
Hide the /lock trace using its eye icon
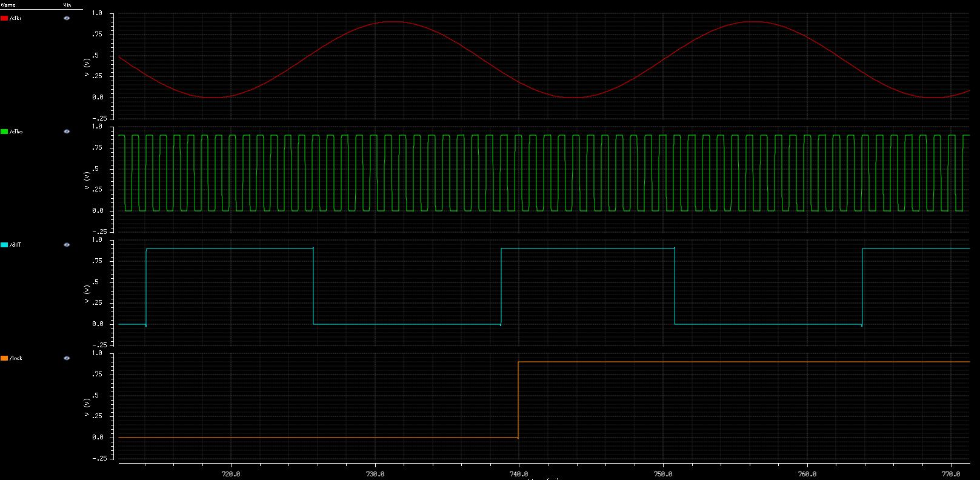[67, 358]
